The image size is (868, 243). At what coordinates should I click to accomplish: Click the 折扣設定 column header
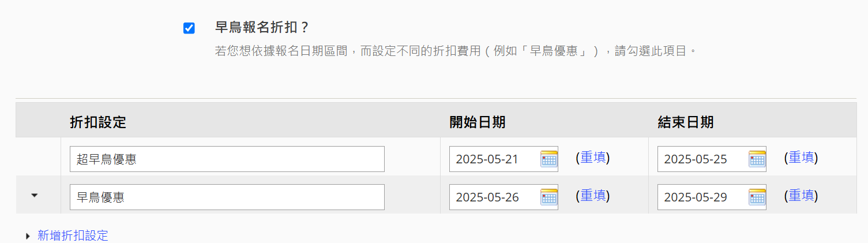point(98,122)
